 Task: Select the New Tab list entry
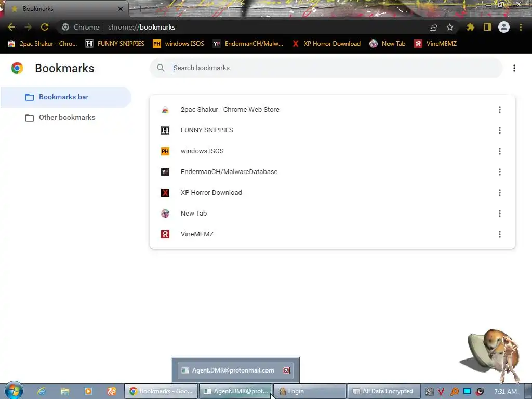point(332,214)
